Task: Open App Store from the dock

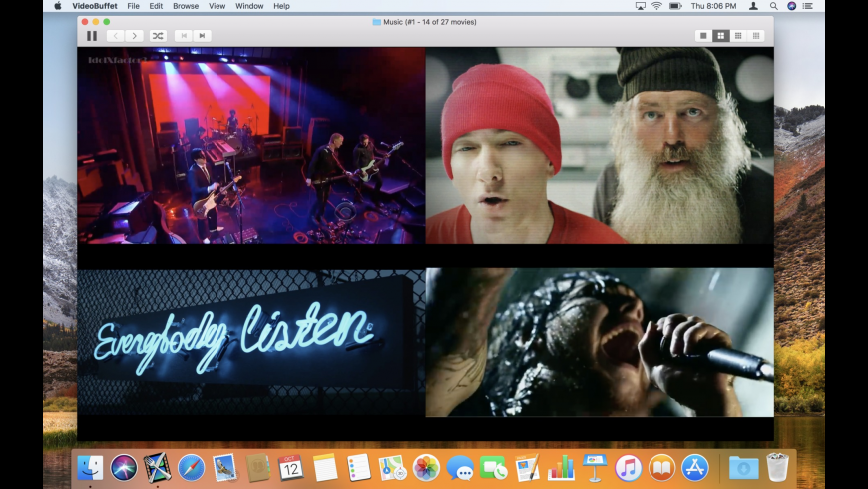Action: coord(695,468)
